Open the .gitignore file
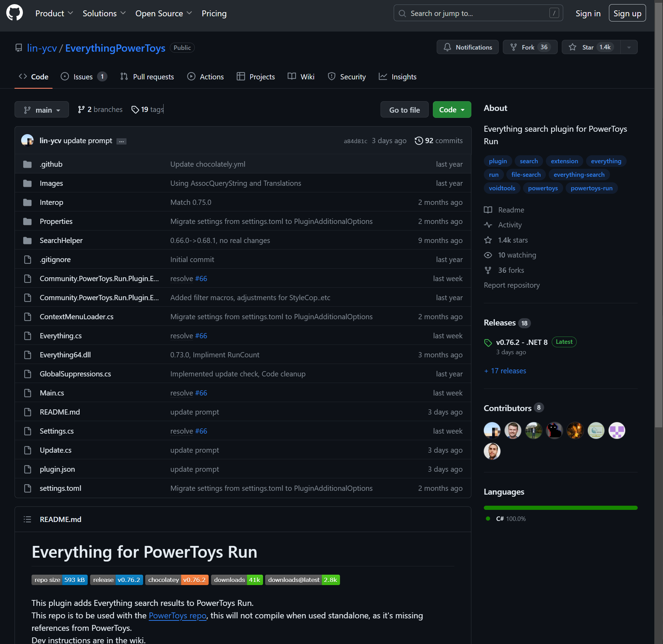 pyautogui.click(x=55, y=259)
